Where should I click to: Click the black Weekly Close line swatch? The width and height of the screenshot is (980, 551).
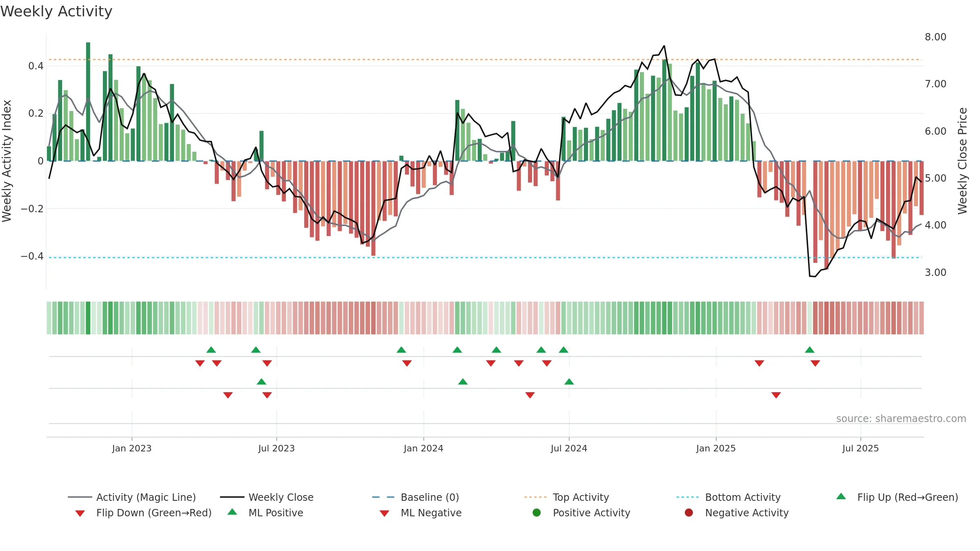click(232, 497)
